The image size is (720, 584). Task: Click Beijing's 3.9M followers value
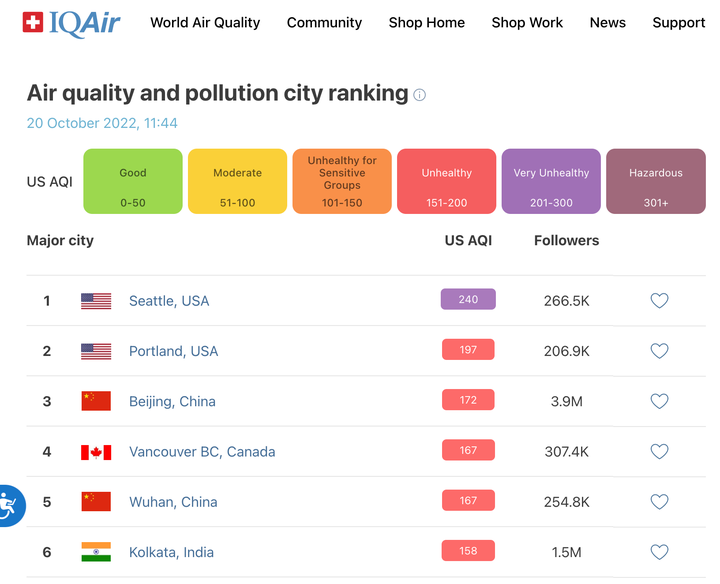click(567, 401)
